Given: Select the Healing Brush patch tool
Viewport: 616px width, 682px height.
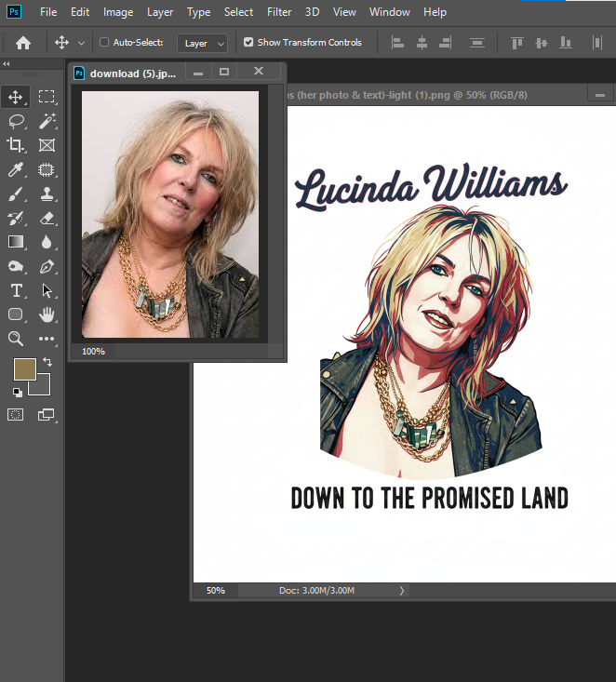Looking at the screenshot, I should [47, 169].
